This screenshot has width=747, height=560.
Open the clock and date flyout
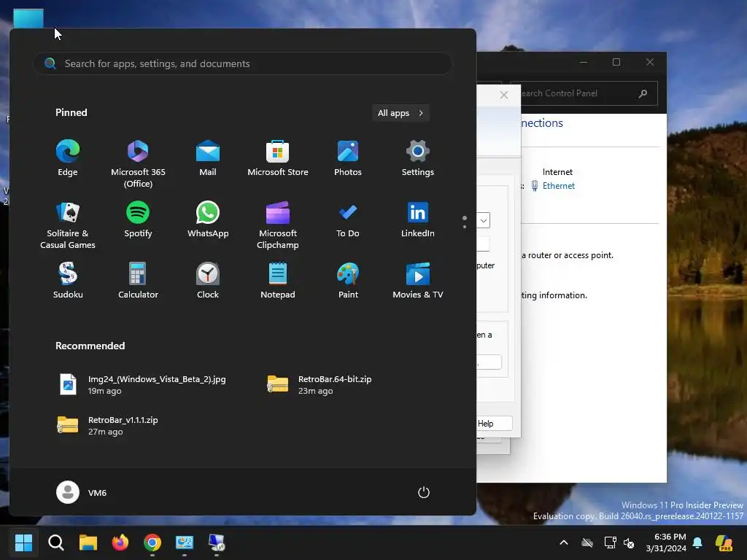pos(666,542)
